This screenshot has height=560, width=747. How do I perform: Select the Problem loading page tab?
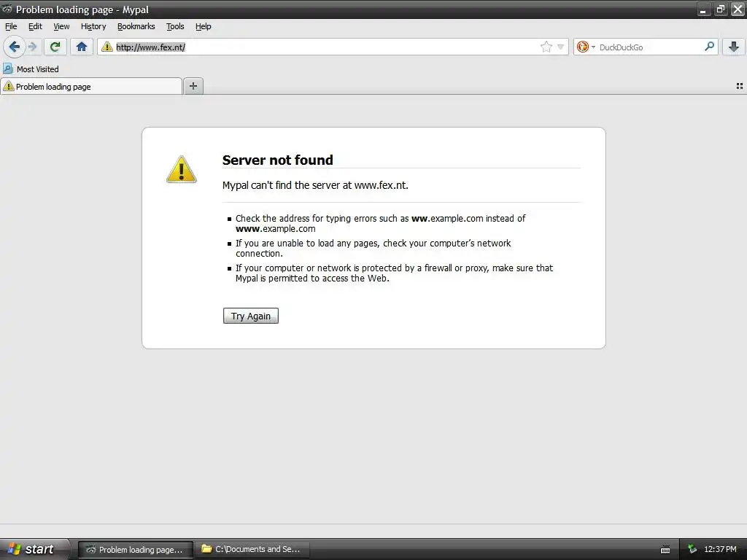(91, 87)
